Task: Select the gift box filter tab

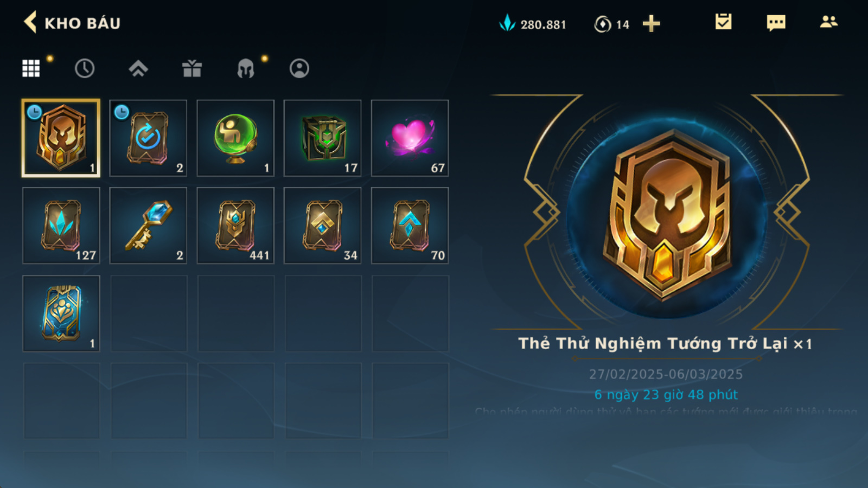Action: tap(192, 68)
